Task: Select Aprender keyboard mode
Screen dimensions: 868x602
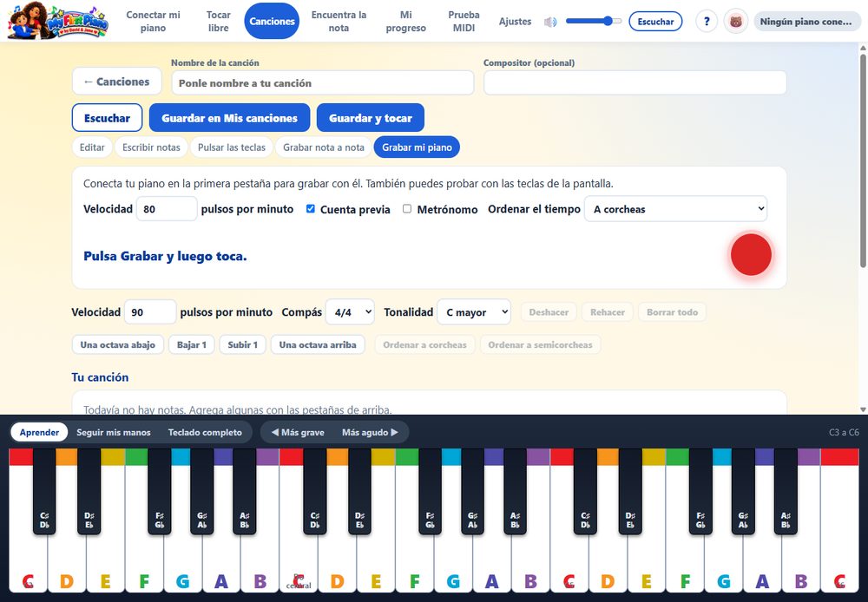Action: click(39, 432)
